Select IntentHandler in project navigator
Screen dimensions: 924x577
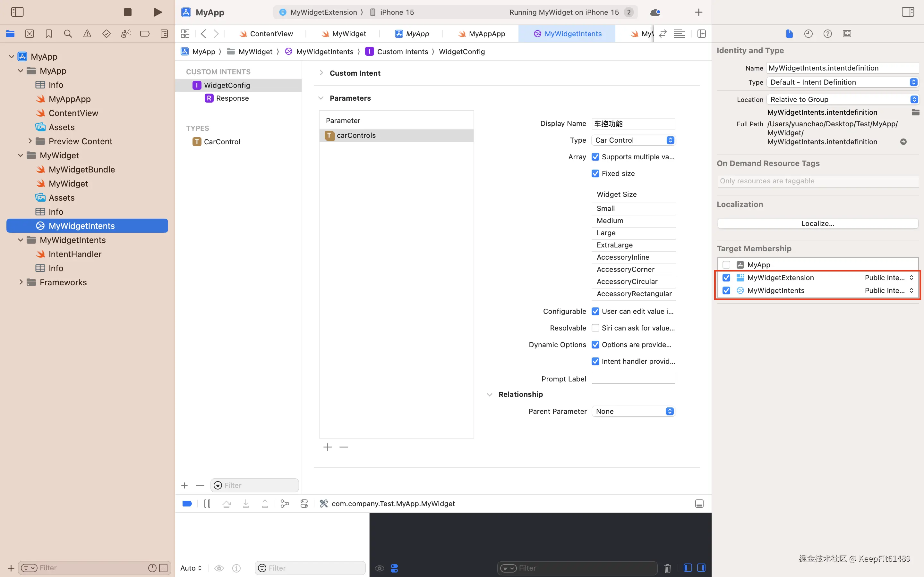point(75,254)
